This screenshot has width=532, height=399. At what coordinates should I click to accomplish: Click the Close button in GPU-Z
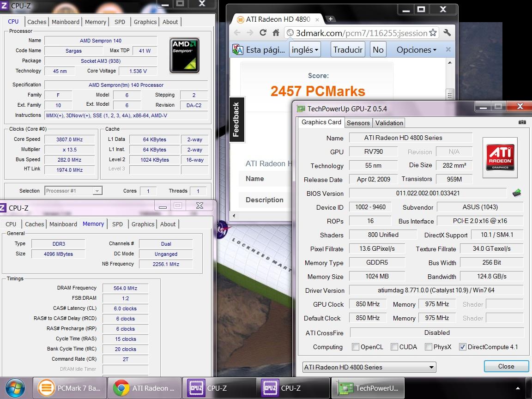[506, 366]
